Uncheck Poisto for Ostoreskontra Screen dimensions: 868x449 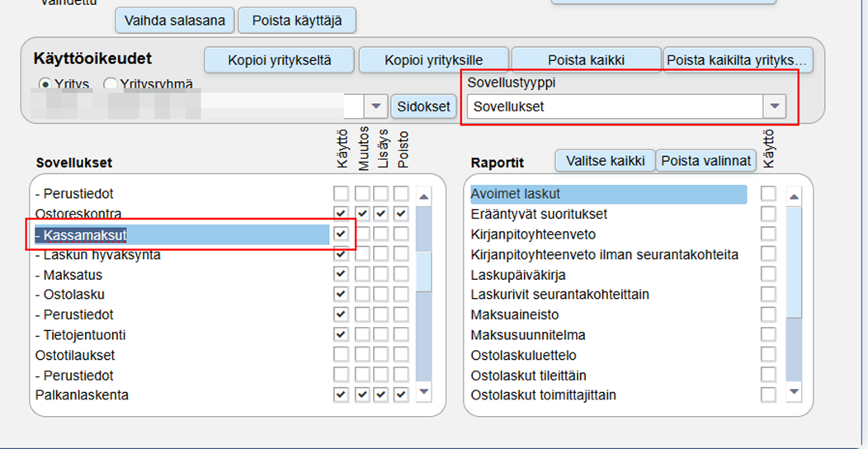click(x=401, y=214)
